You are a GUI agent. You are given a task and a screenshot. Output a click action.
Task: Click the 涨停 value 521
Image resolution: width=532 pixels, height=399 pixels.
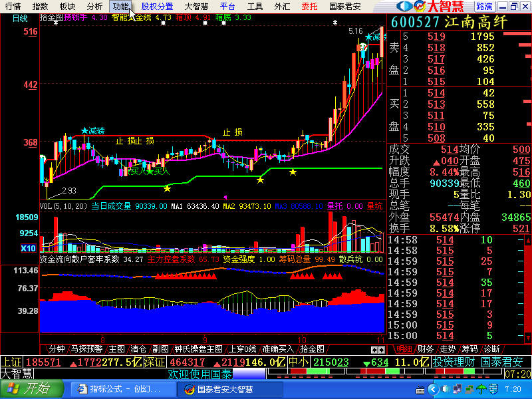pos(521,228)
